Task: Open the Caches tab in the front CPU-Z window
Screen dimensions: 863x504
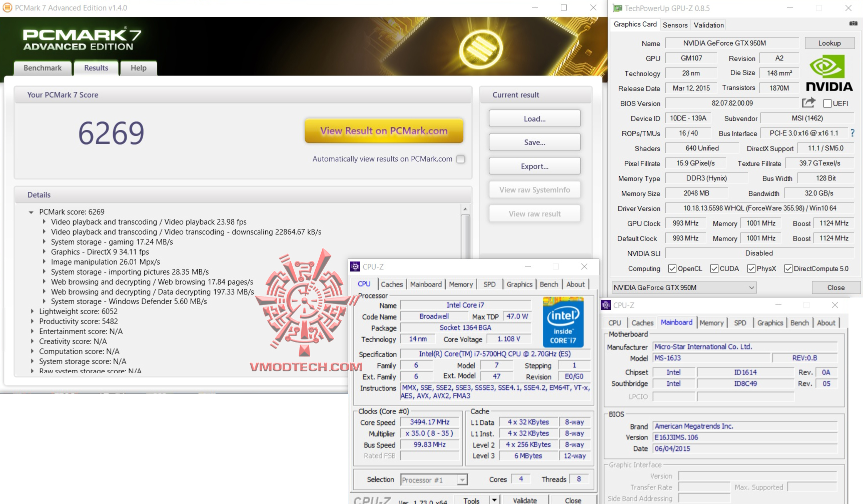Action: click(392, 284)
